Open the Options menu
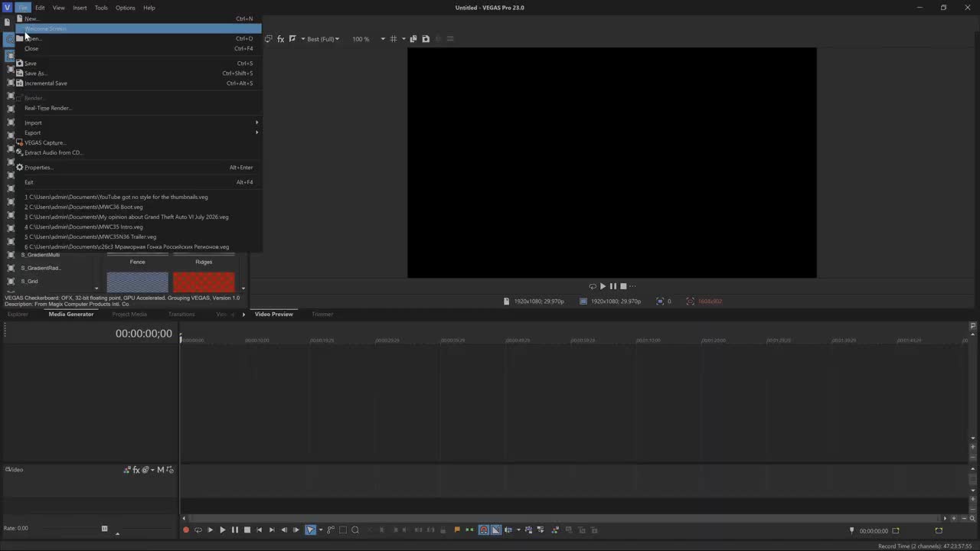The height and width of the screenshot is (551, 980). coord(125,8)
